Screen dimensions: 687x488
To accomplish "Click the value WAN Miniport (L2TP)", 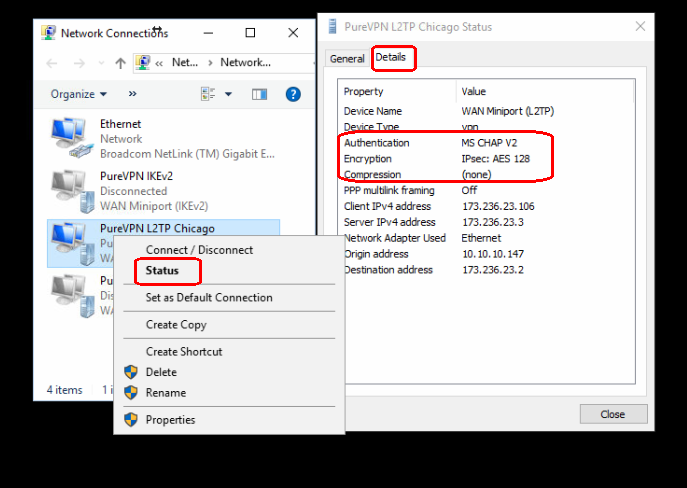I will coord(507,111).
